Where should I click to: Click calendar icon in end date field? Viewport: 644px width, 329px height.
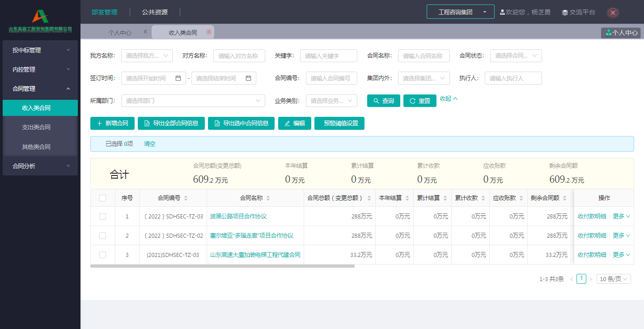click(x=248, y=78)
